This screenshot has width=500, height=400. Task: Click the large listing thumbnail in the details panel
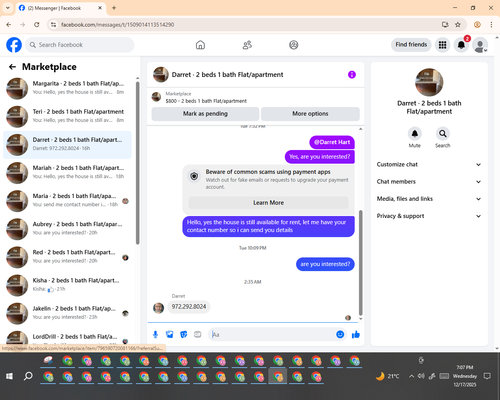tap(429, 82)
